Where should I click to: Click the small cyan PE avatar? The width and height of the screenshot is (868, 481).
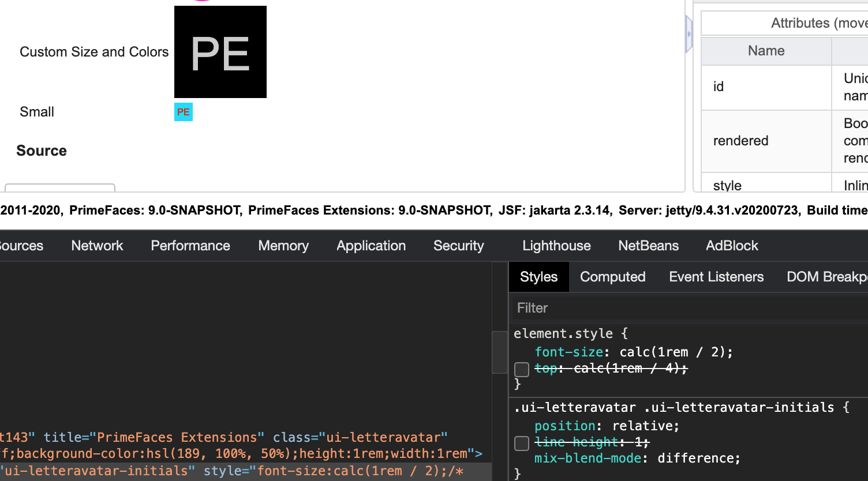[x=183, y=111]
